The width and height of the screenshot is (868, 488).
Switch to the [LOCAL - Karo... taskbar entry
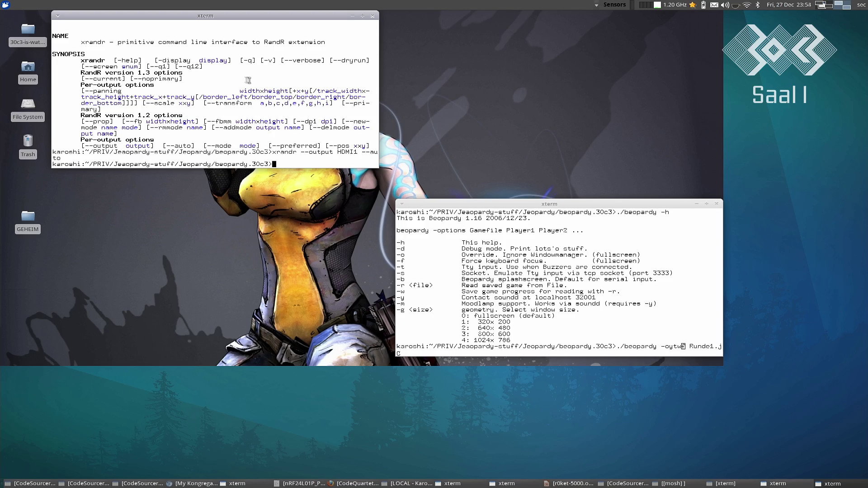[x=407, y=483]
